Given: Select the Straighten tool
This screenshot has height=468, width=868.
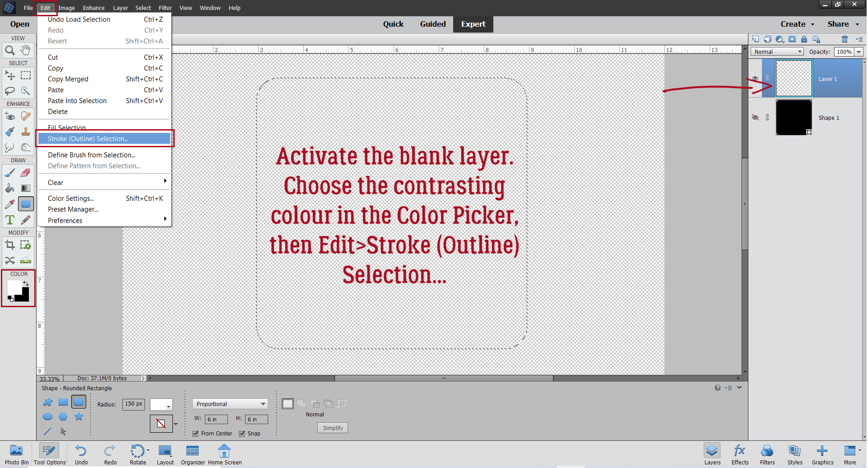Looking at the screenshot, I should click(26, 261).
